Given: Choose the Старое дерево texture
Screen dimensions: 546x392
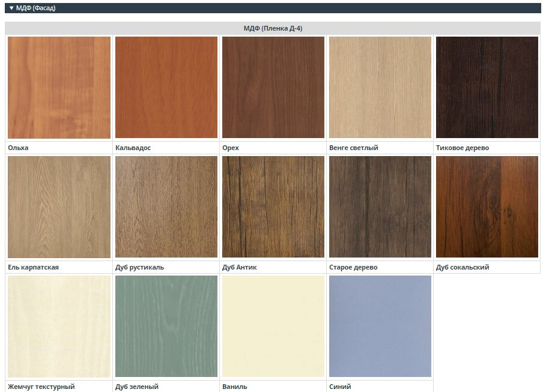Looking at the screenshot, I should pyautogui.click(x=380, y=207).
